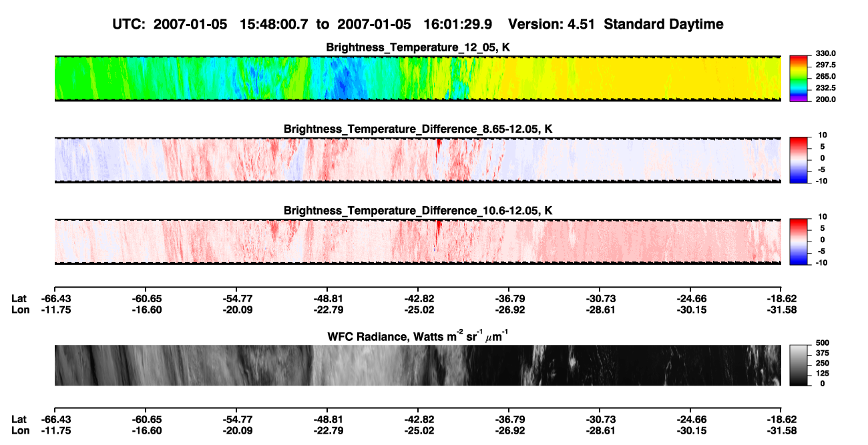Click latitude '-66.43' on the axis above WFC title
Screen dimensions: 868x445
(x=55, y=298)
